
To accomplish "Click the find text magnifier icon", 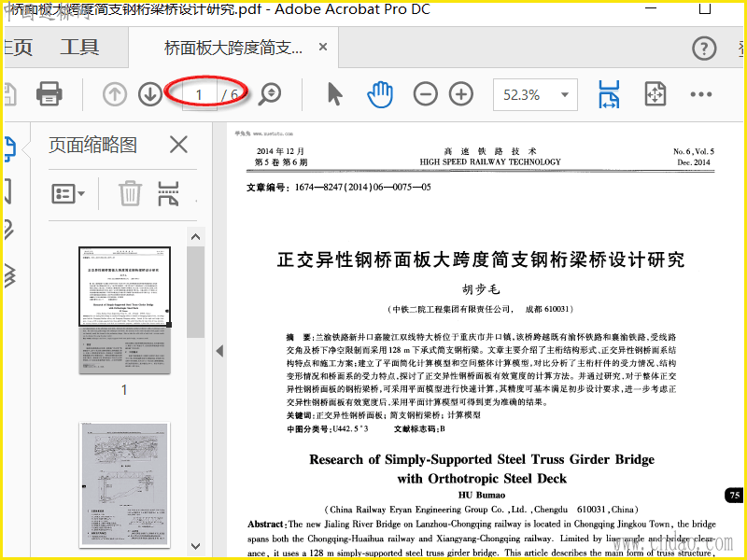I will [x=270, y=94].
